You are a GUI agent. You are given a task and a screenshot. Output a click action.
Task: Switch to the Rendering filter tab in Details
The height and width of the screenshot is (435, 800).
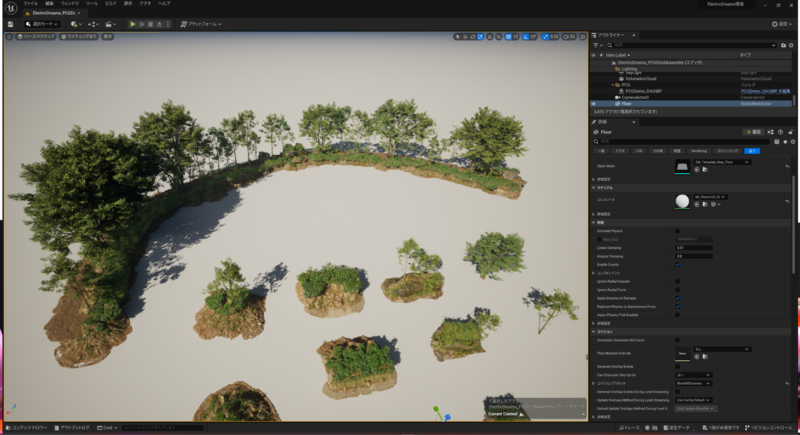699,151
